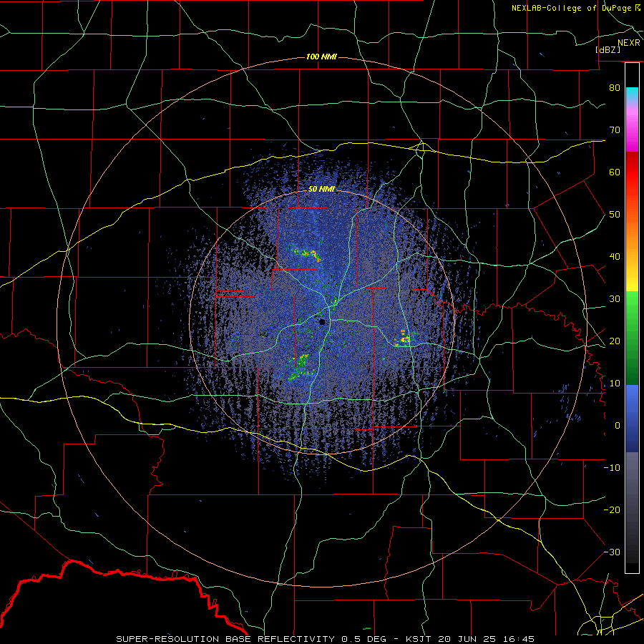Click the "50 NMI" range ring label
The height and width of the screenshot is (644, 644).
tap(321, 190)
